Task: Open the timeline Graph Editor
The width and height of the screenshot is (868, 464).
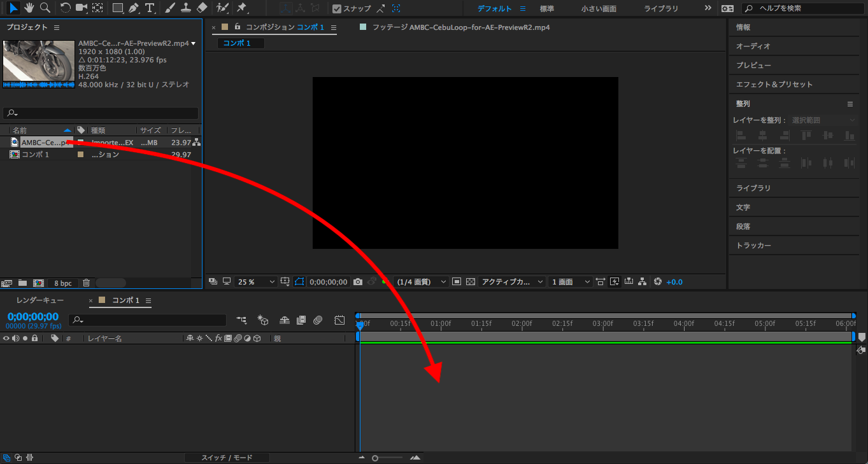Action: pos(339,320)
